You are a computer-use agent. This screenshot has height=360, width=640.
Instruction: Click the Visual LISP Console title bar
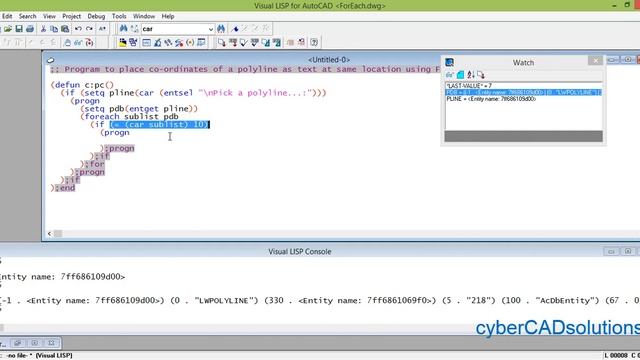300,251
